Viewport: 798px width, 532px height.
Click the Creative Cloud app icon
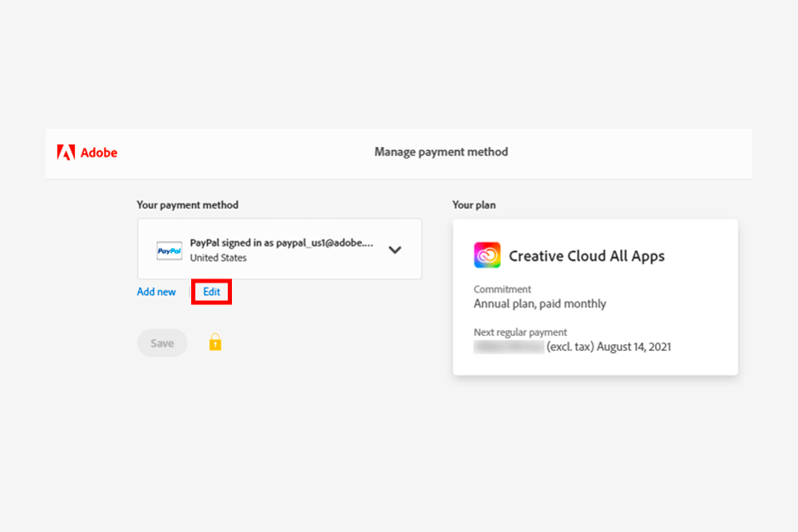click(487, 255)
